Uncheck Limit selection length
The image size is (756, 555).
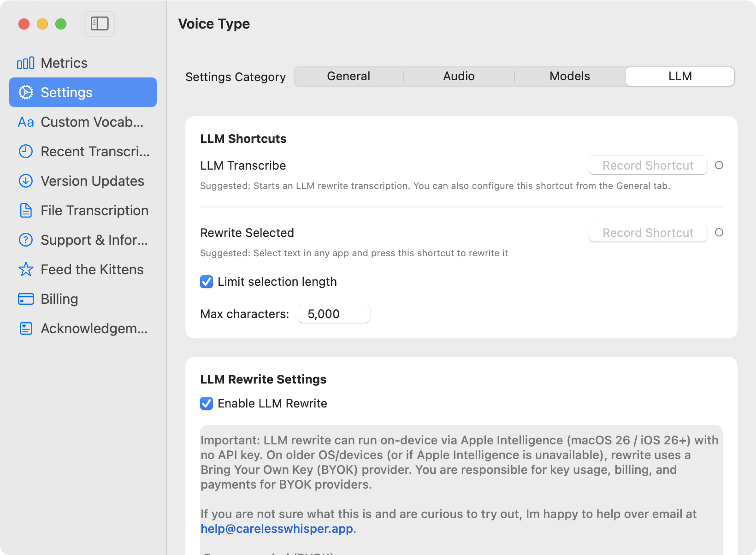[207, 282]
